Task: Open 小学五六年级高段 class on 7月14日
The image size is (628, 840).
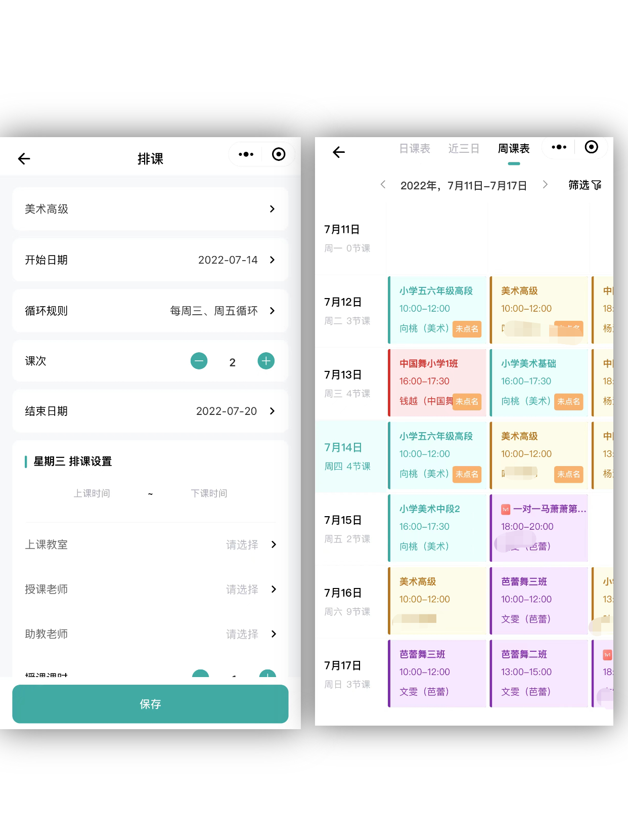Action: [437, 455]
